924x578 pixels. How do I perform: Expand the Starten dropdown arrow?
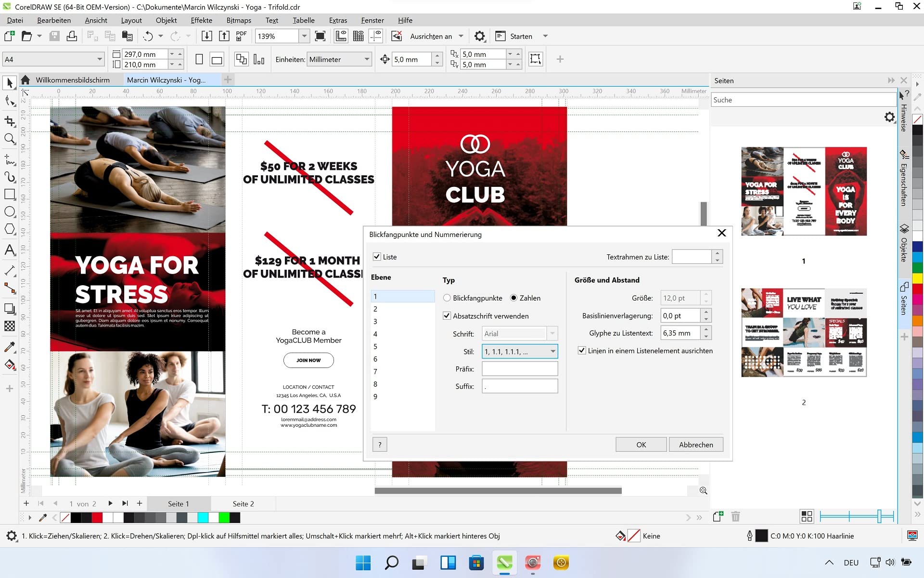pos(545,36)
